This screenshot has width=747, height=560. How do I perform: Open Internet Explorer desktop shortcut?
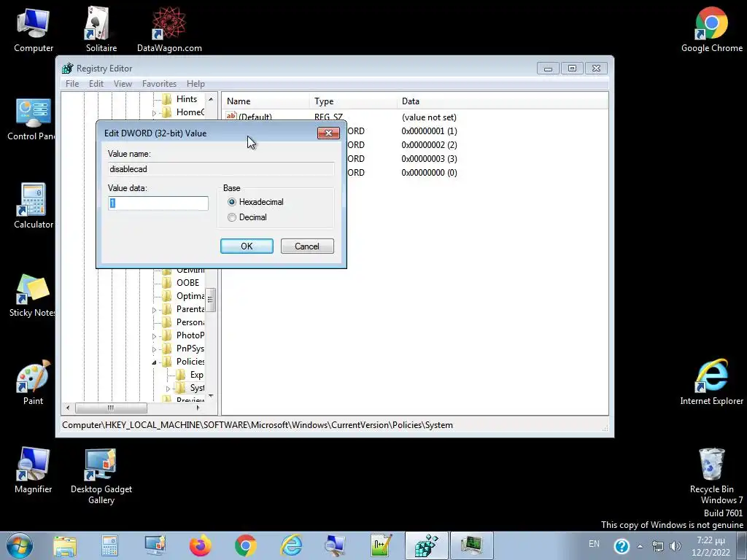pos(711,382)
